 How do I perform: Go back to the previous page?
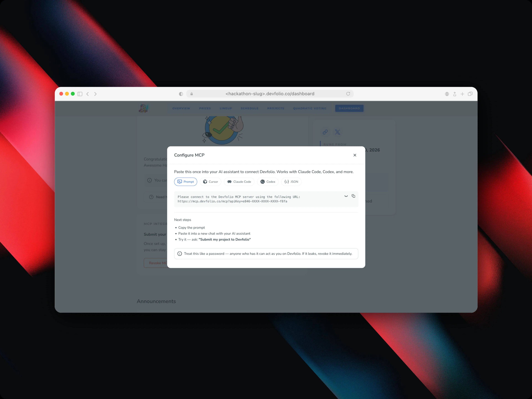[88, 94]
